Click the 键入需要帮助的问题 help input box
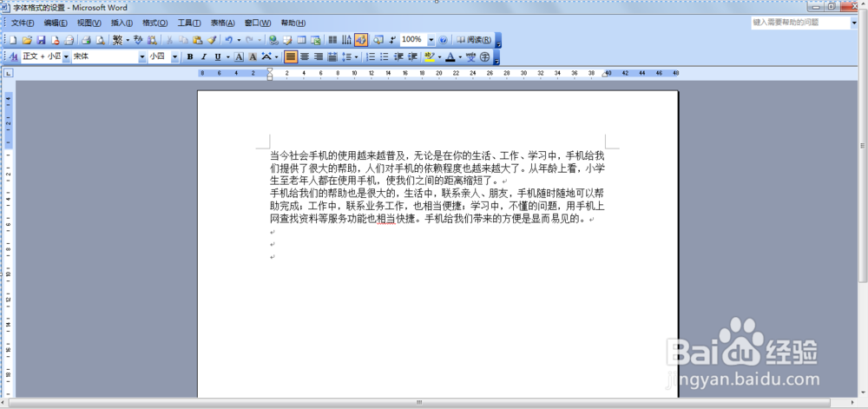Image resolution: width=868 pixels, height=409 pixels. (x=800, y=23)
